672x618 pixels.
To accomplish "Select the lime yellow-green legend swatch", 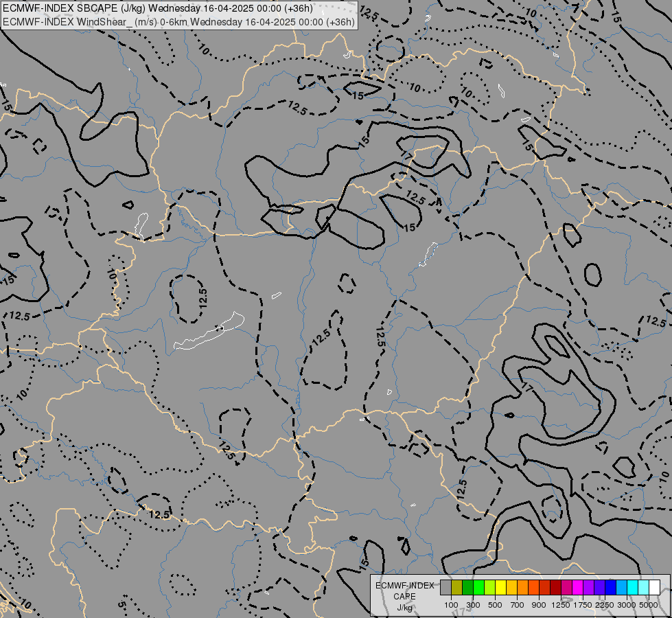I will coord(490,588).
